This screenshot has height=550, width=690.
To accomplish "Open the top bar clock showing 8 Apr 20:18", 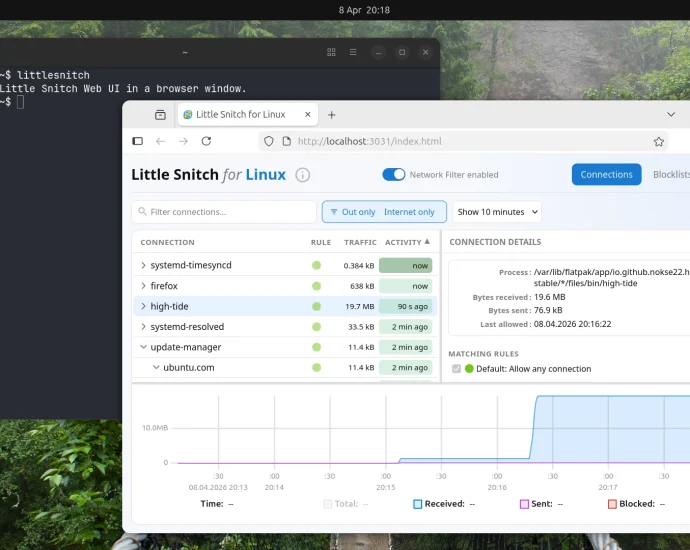I will point(364,10).
